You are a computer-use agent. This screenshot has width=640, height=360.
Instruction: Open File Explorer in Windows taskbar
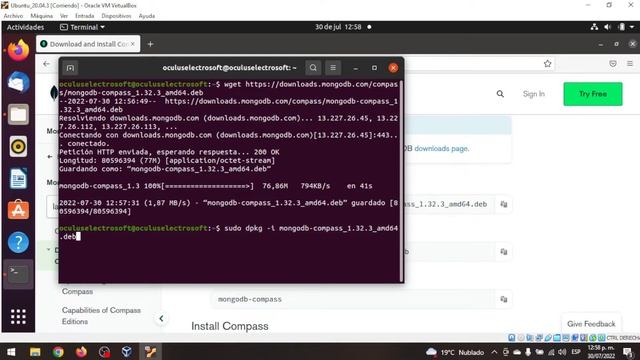35,352
